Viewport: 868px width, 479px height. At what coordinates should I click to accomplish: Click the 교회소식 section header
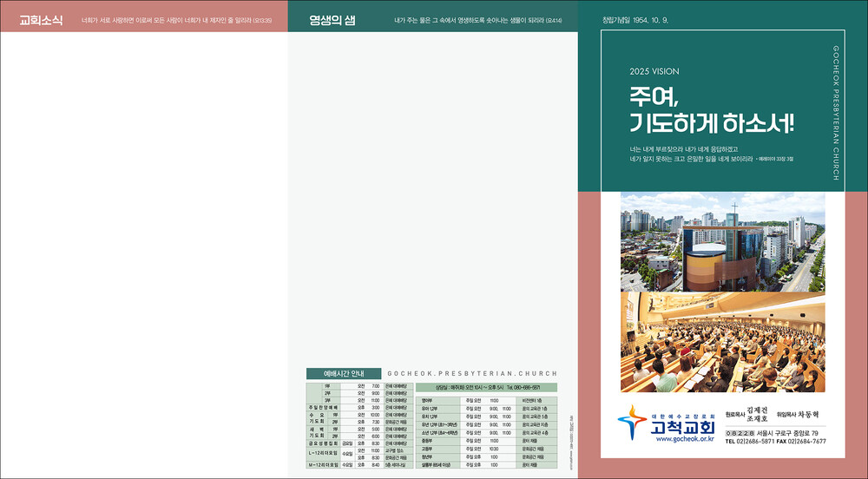click(x=40, y=20)
